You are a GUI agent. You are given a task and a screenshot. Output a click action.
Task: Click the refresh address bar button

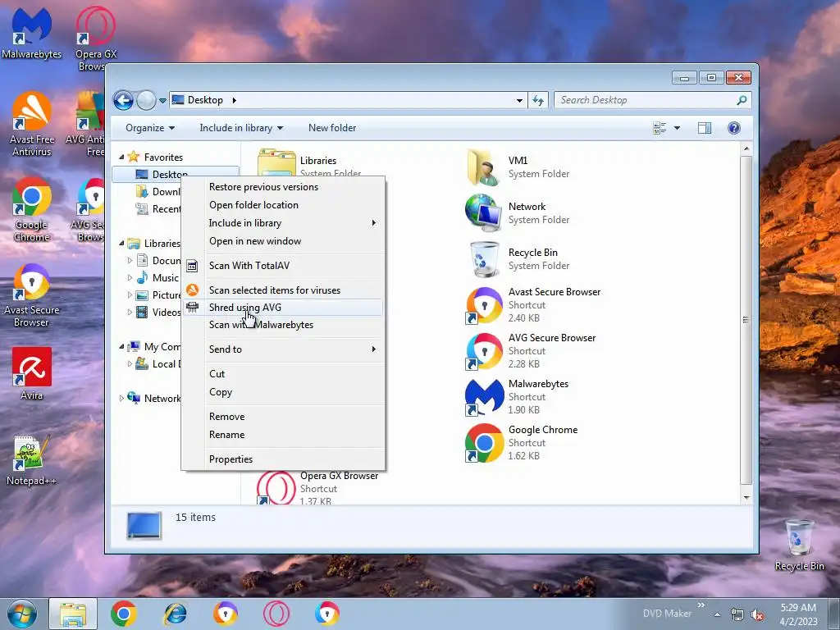tap(538, 100)
